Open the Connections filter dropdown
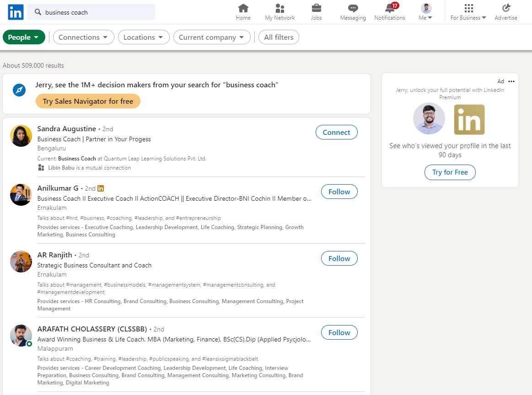The image size is (532, 395). [83, 37]
